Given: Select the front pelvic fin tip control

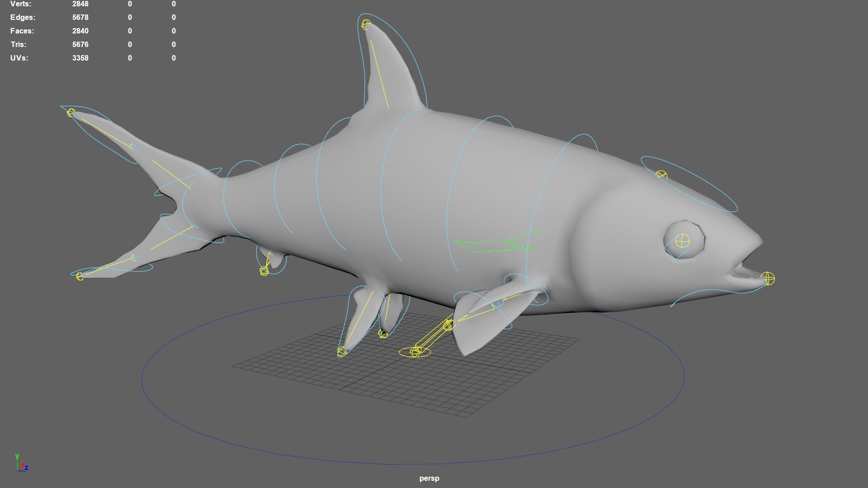Looking at the screenshot, I should pos(342,352).
